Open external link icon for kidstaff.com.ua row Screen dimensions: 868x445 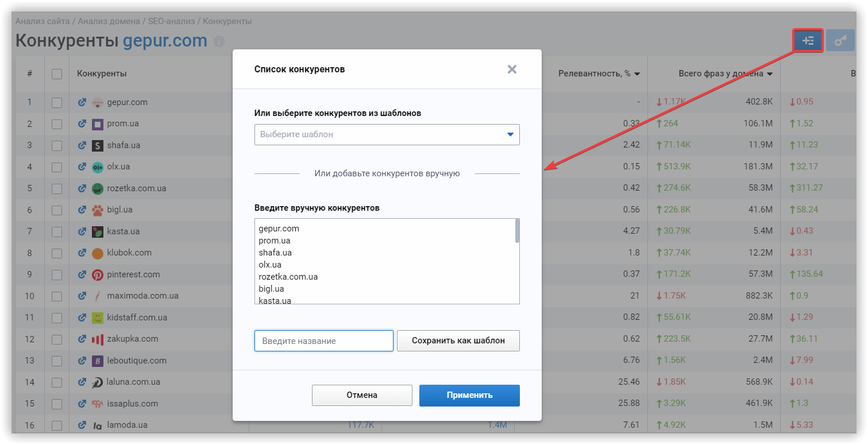82,318
